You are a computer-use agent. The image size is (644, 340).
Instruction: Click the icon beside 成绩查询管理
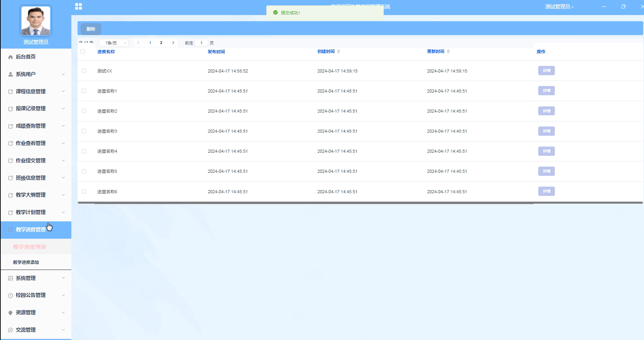pyautogui.click(x=11, y=126)
